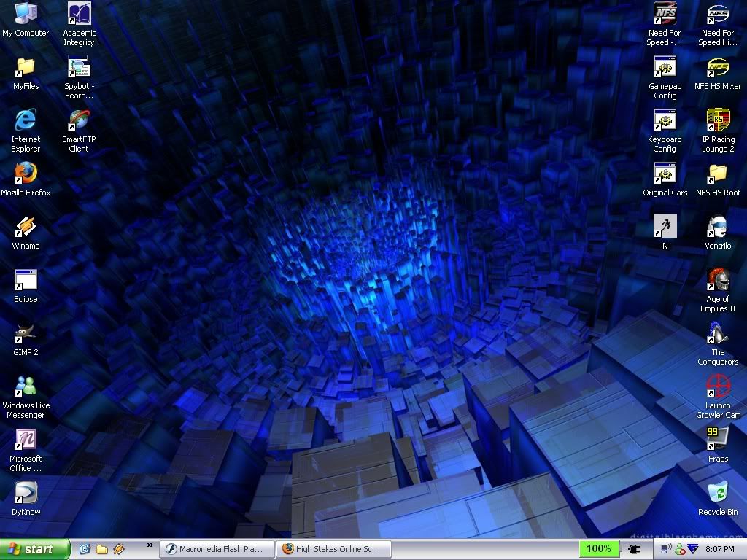Click the Eclipse desktop shortcut
The width and height of the screenshot is (747, 560).
tap(26, 286)
